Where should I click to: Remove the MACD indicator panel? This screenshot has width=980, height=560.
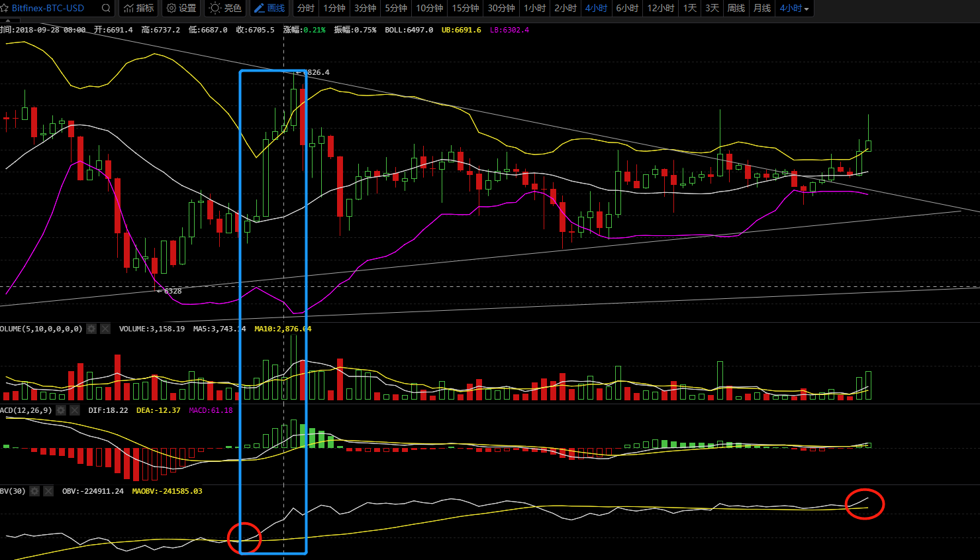(x=75, y=410)
